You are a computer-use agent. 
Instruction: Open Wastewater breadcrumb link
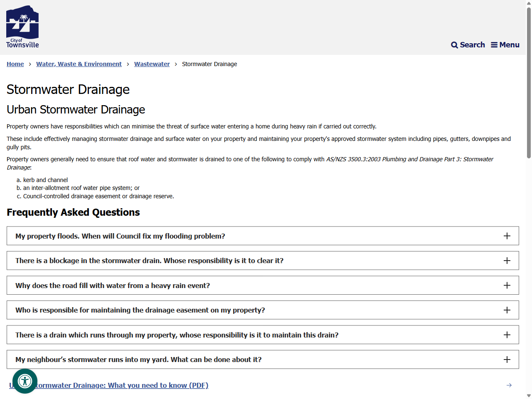point(152,64)
